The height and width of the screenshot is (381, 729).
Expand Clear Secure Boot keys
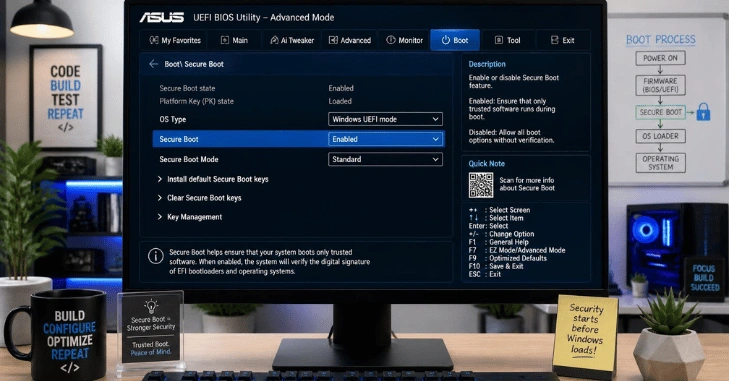[199, 198]
